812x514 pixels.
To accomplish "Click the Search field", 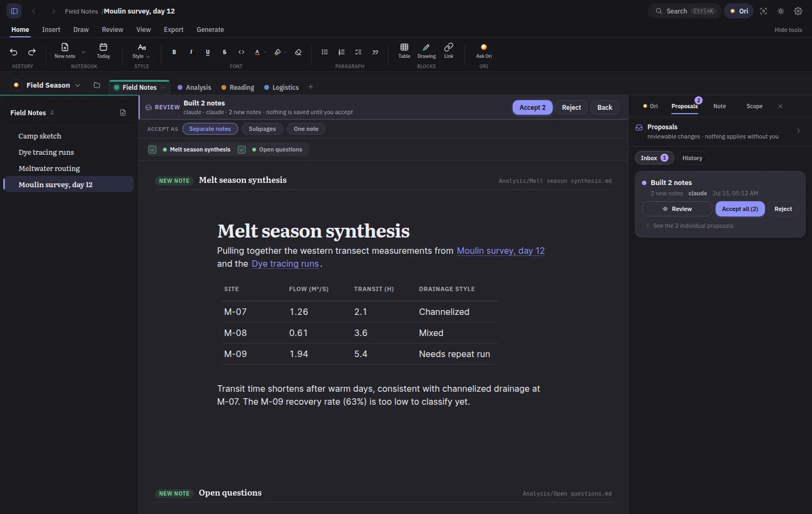I will pyautogui.click(x=684, y=11).
